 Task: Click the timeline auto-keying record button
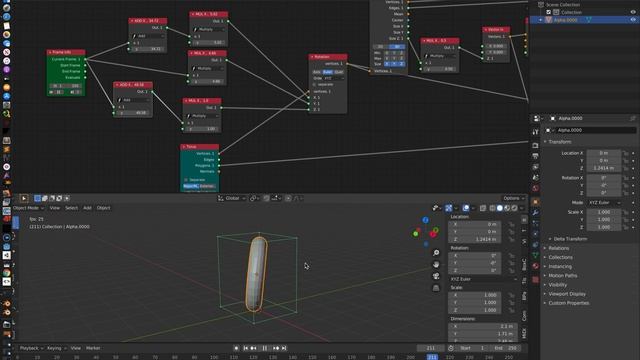coord(236,348)
